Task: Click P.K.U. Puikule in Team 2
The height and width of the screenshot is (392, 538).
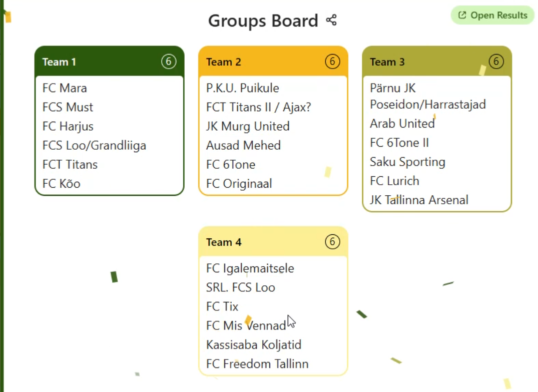Action: [243, 88]
